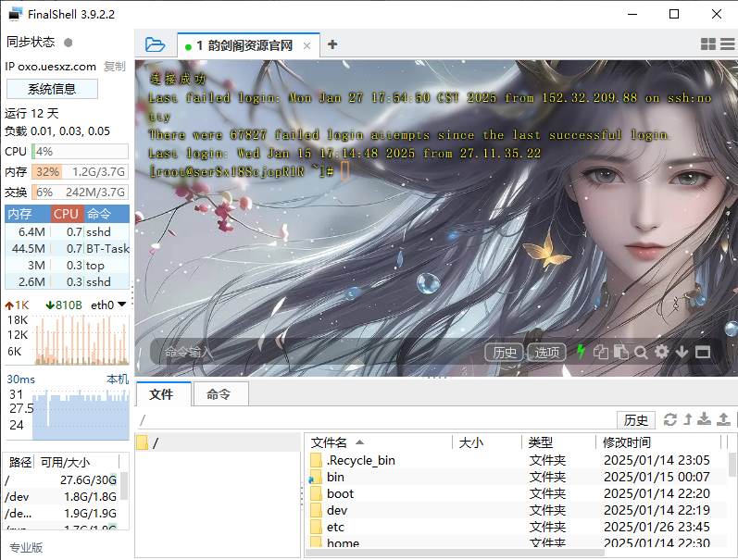The height and width of the screenshot is (560, 738).
Task: Select the bin folder row
Action: coord(516,478)
